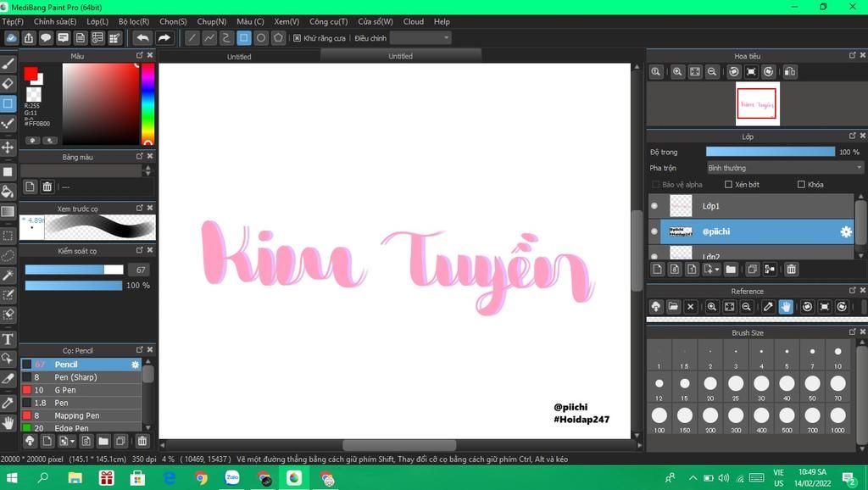Open the Công cụ(T) menu
The height and width of the screenshot is (490, 868).
pyautogui.click(x=328, y=21)
